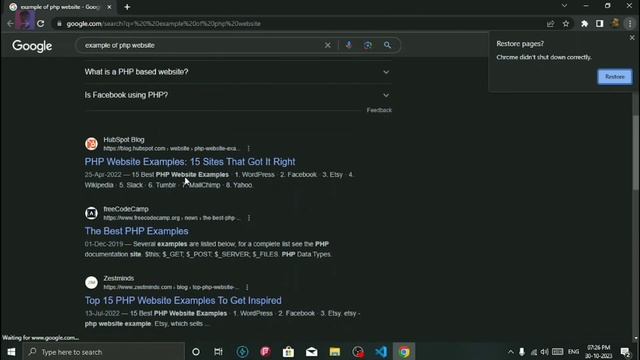The height and width of the screenshot is (360, 640).
Task: Click the Feedback link under questions
Action: click(379, 110)
